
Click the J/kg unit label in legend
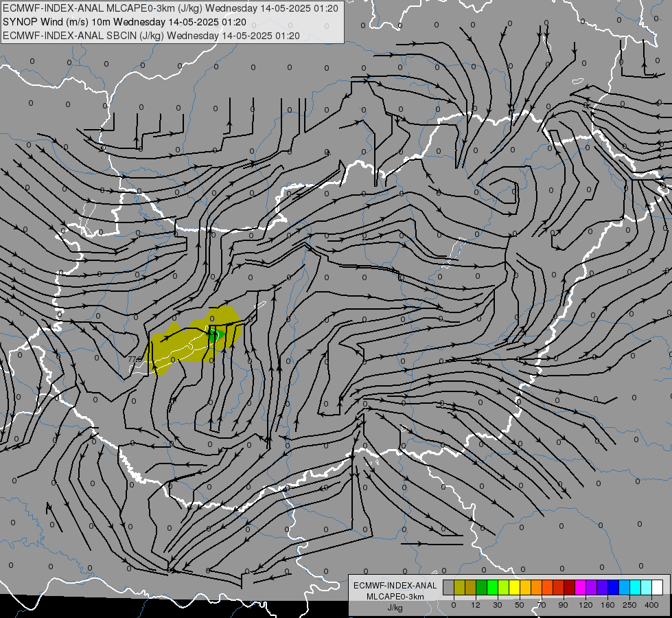pyautogui.click(x=395, y=608)
